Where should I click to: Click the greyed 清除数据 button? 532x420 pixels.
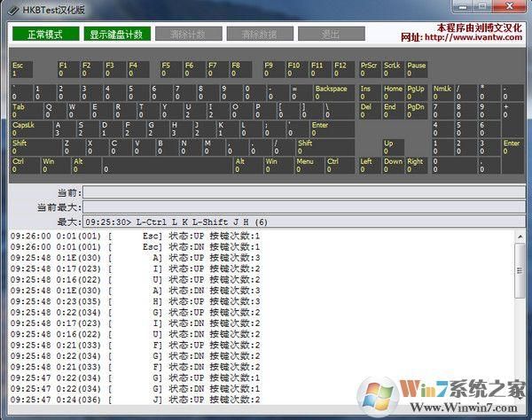coord(260,34)
